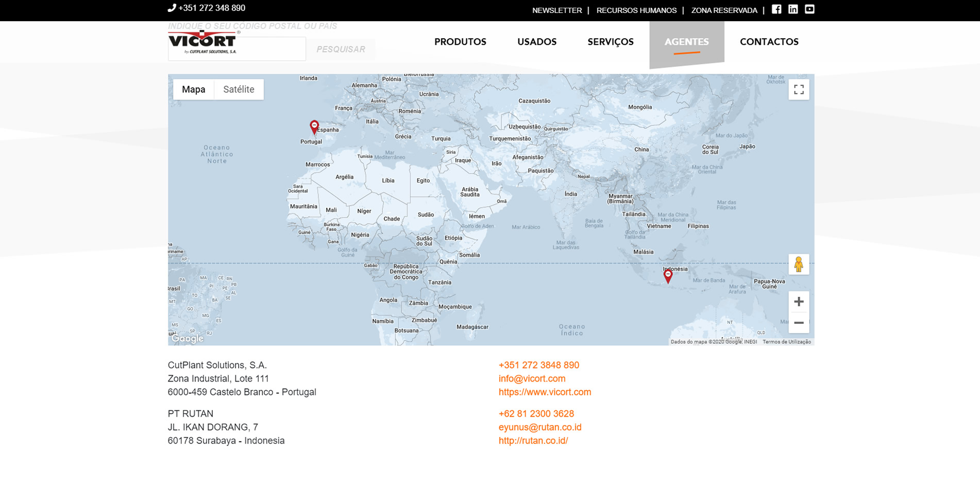Click the map marker in Portugal
980x480 pixels.
[314, 127]
